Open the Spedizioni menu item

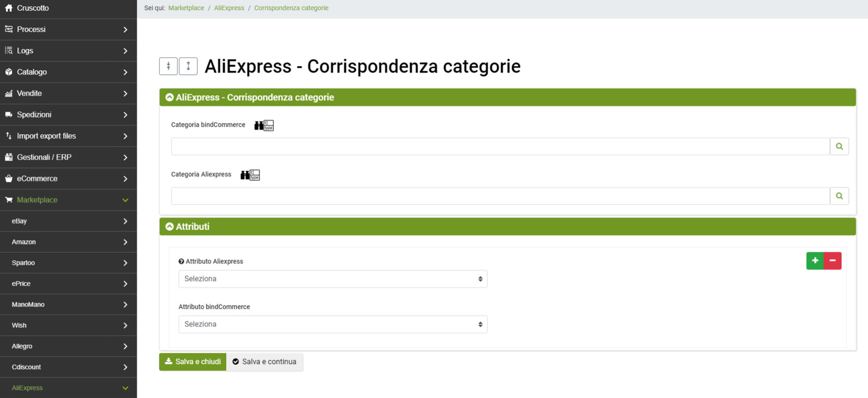[x=68, y=114]
